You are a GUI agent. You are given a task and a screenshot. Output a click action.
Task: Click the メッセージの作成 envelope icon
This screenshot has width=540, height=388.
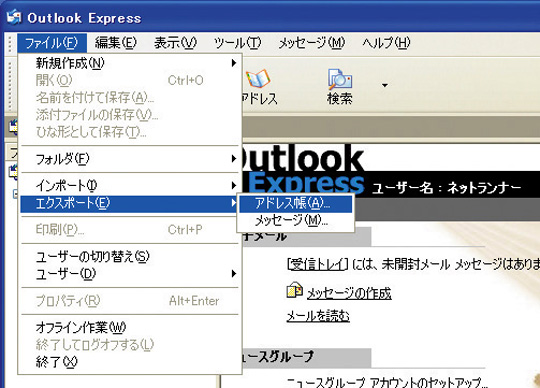point(294,290)
